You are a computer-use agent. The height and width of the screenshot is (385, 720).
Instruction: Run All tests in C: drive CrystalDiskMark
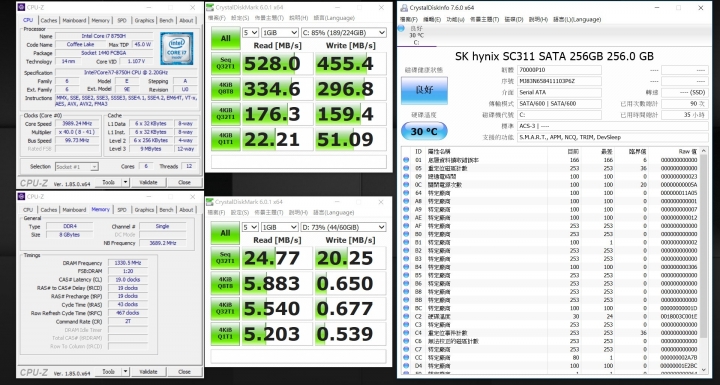click(225, 39)
